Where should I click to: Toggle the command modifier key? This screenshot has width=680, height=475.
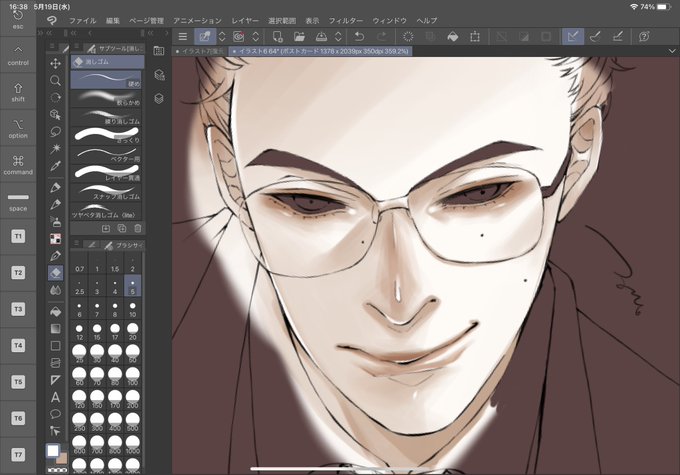tap(18, 164)
